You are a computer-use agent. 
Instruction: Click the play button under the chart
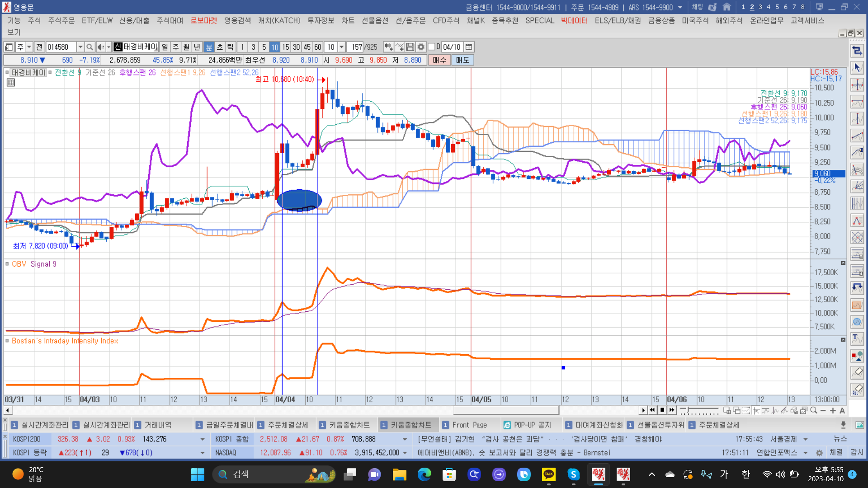(x=643, y=410)
